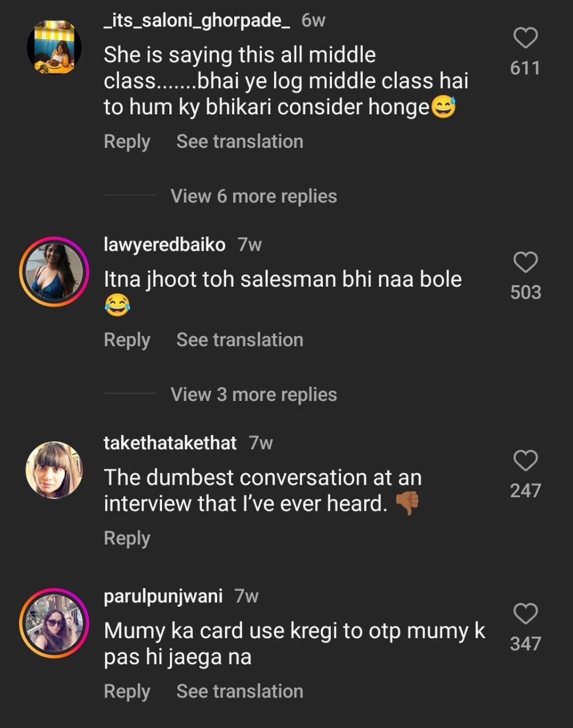This screenshot has height=728, width=573.
Task: Reply to _its_saloni_ghorpade_'s middle class comment
Action: [x=127, y=142]
